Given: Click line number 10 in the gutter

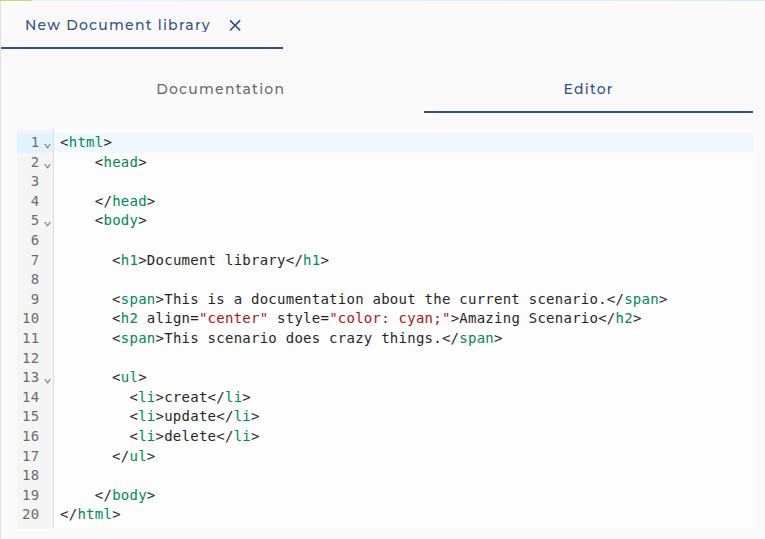Looking at the screenshot, I should point(30,319).
